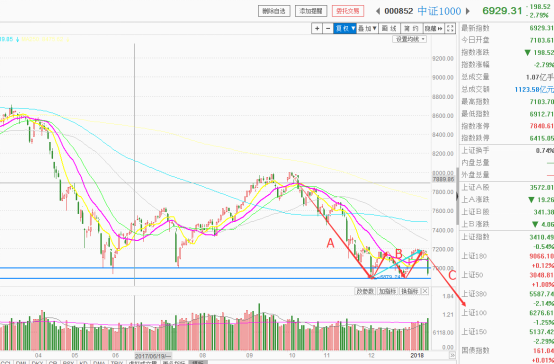Image resolution: width=554 pixels, height=364 pixels.
Task: Activate the 画线 draw line tool
Action: point(389,29)
